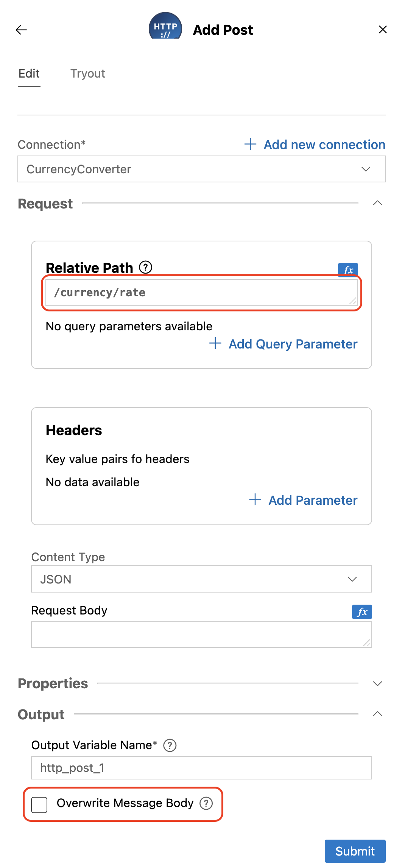
Task: Open the Overwrite Message Body help icon
Action: (x=206, y=803)
